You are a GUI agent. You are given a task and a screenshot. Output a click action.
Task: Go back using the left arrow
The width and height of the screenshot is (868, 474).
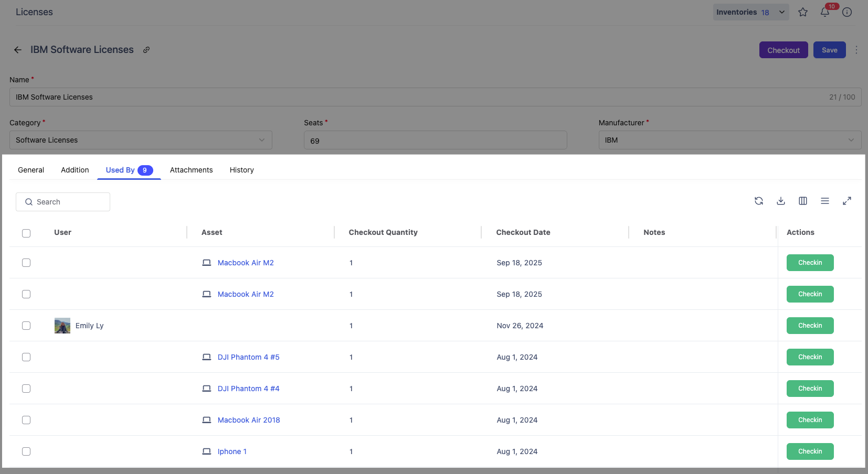click(x=18, y=50)
